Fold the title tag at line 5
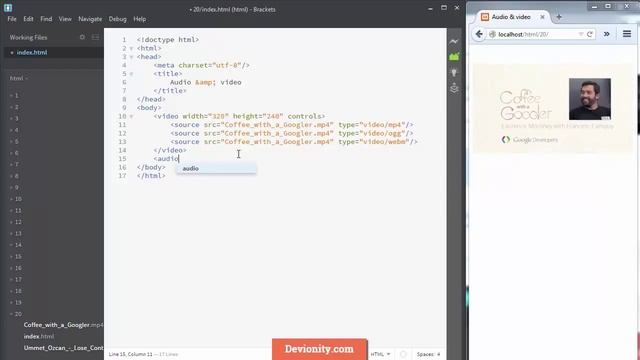Screen dimensions: 640x360 tap(131, 74)
